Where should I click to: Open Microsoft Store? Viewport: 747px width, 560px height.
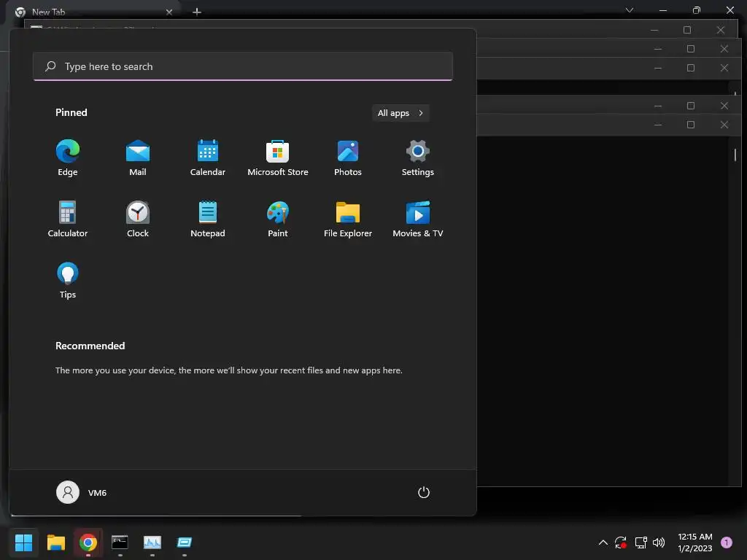click(278, 157)
